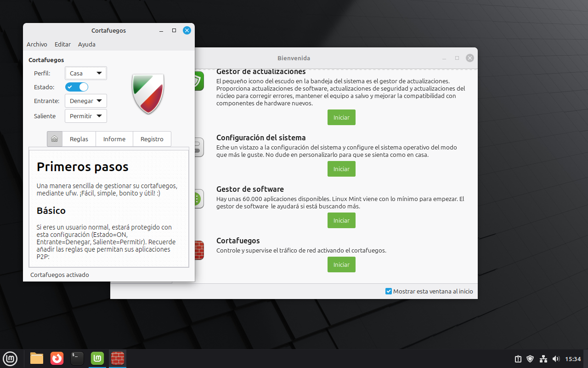Switch to the Registro tab
Screen dimensions: 588x368
click(152, 139)
